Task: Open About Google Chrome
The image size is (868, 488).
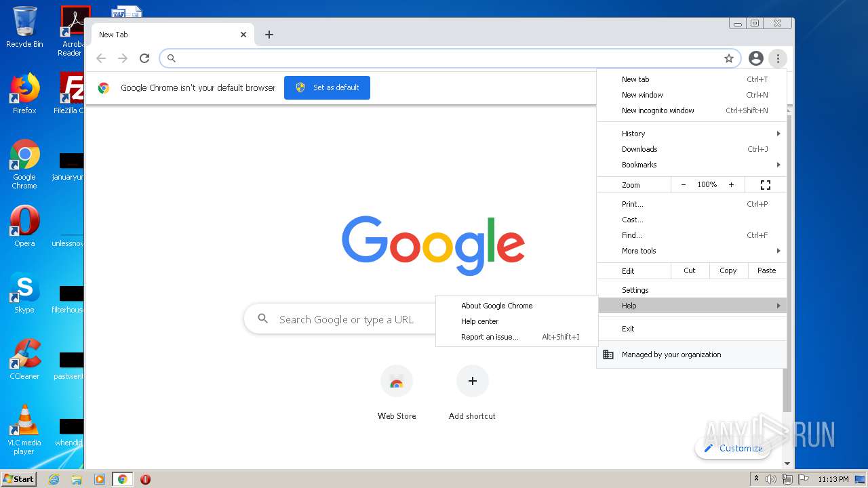Action: coord(517,306)
